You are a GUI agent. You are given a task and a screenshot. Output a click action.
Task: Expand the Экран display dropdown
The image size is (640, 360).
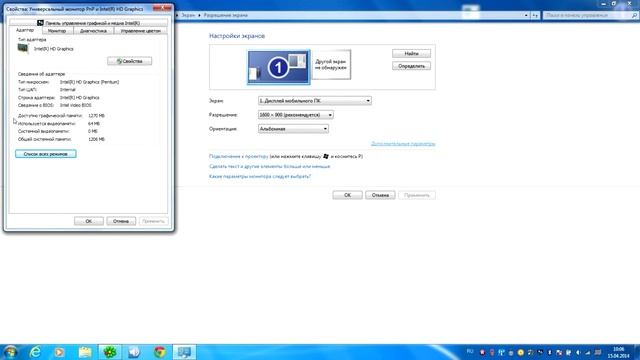pyautogui.click(x=315, y=100)
